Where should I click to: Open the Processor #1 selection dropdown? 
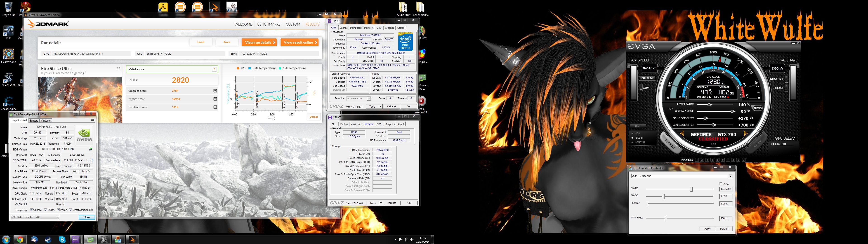359,99
